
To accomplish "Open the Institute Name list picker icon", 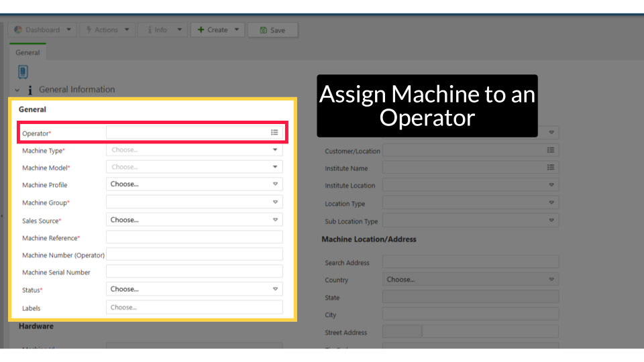I will tap(551, 168).
